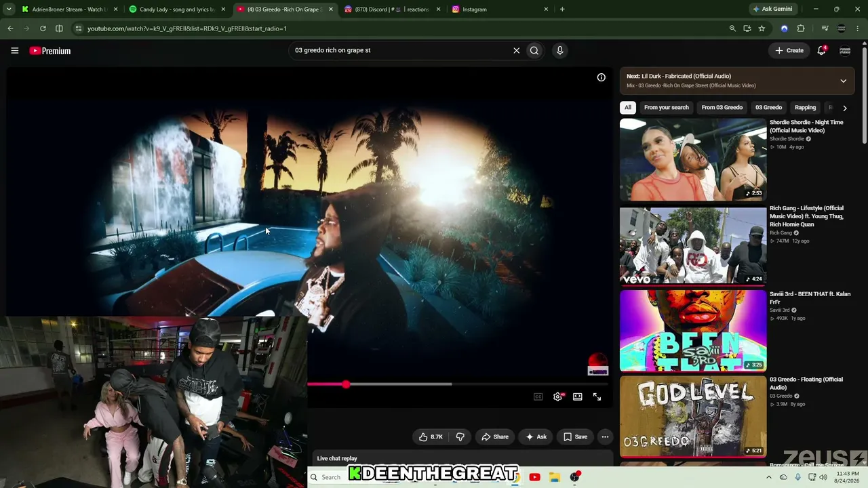
Task: Open the YouTube guide hamburger menu
Action: [14, 50]
